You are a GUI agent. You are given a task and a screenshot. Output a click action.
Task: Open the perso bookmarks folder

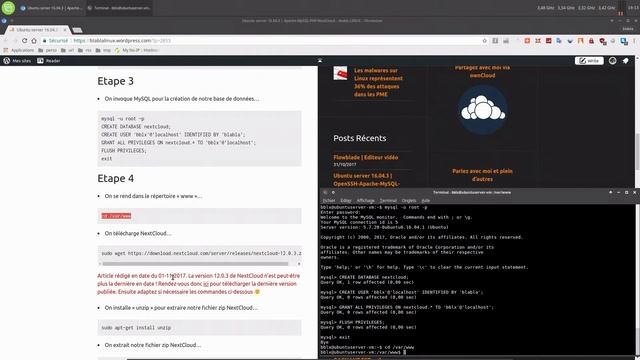47,50
